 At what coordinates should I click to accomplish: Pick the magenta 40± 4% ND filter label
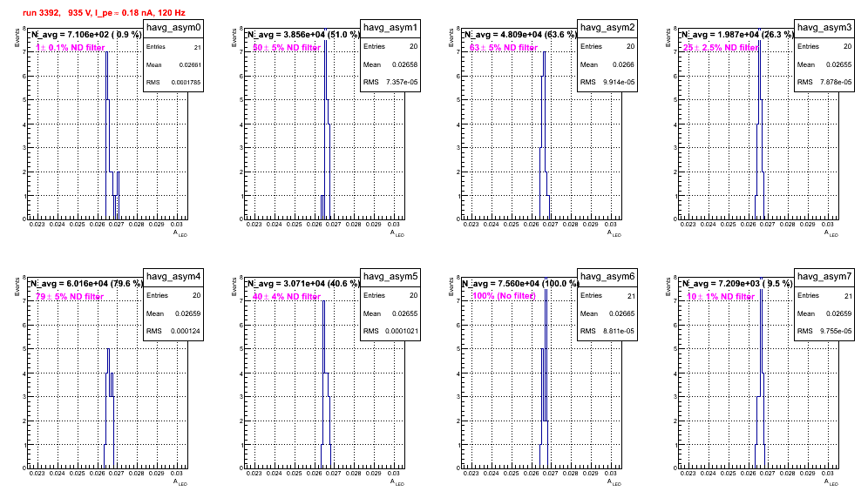[287, 297]
